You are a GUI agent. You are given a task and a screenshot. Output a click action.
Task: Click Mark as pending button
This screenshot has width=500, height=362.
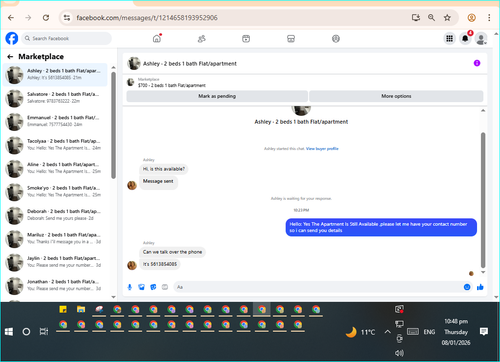217,96
